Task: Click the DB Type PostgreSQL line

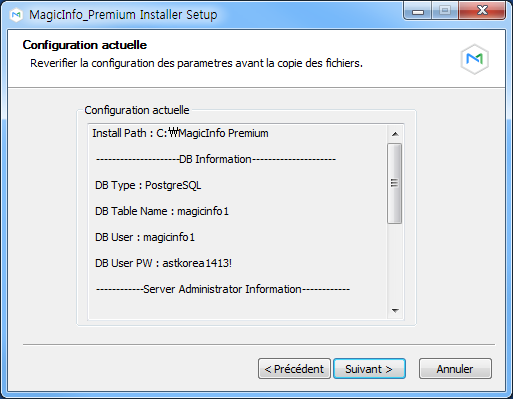Action: (x=148, y=185)
